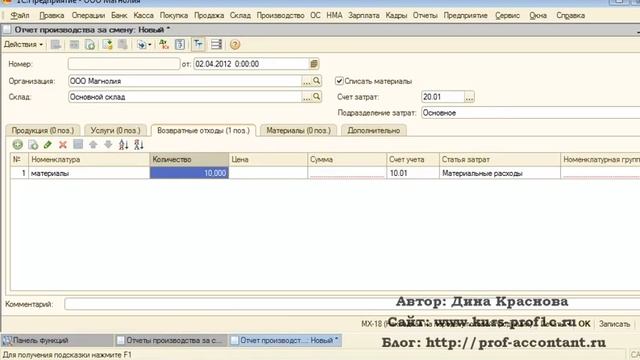The image size is (640, 360).
Task: Open the Касса menu
Action: 144,16
